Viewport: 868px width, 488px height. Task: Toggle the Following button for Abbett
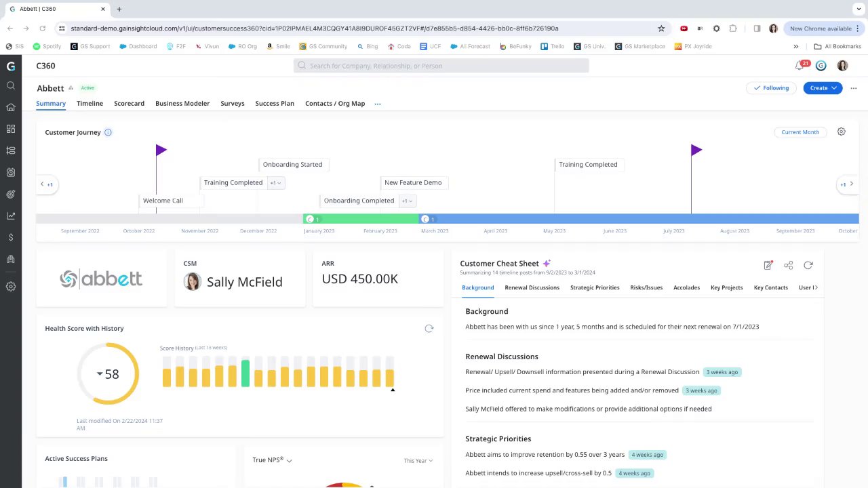tap(772, 88)
